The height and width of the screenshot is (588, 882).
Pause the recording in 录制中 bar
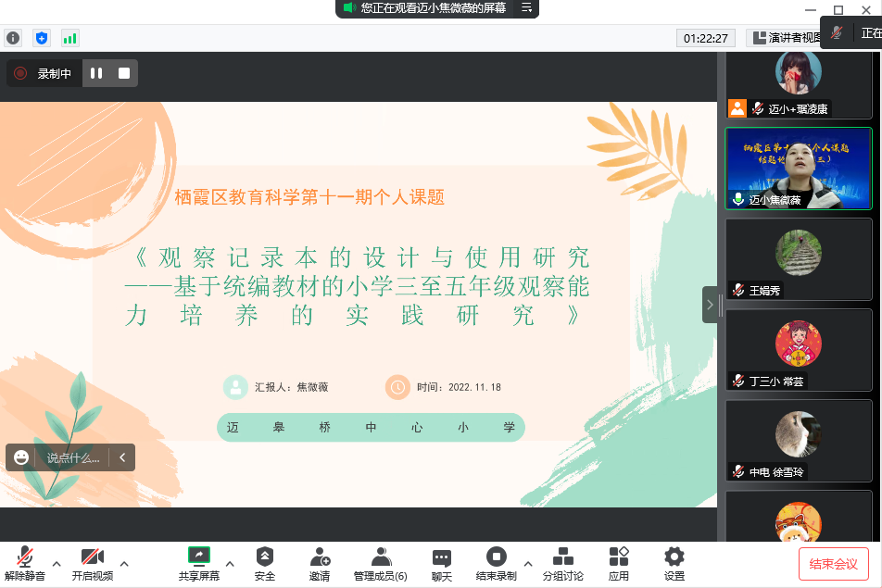(x=96, y=73)
